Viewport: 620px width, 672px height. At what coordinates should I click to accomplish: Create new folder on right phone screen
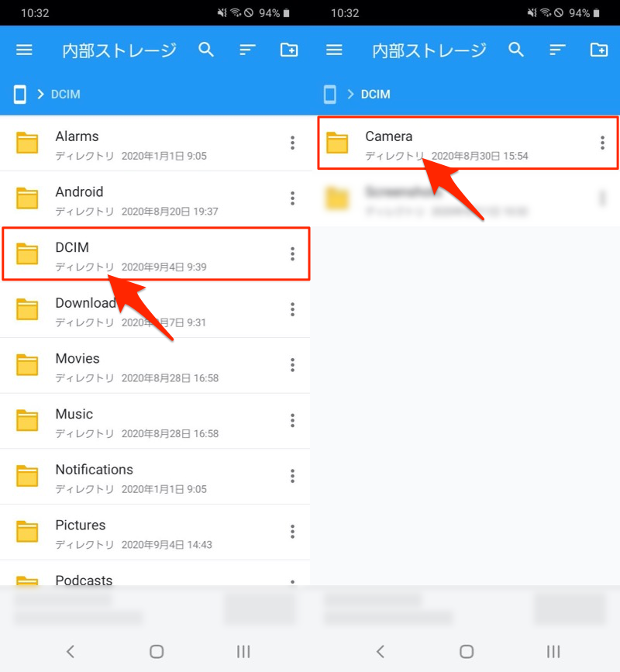tap(598, 50)
